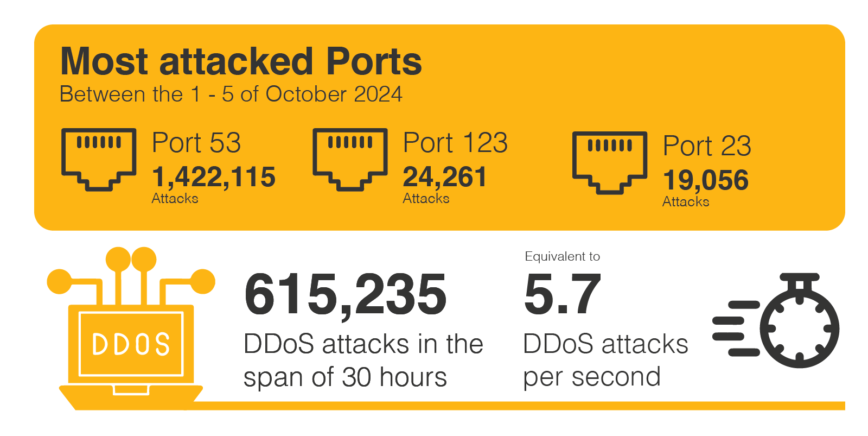Click the Port 23 ethernet port icon
Viewport: 868px width, 436px height.
pos(610,162)
